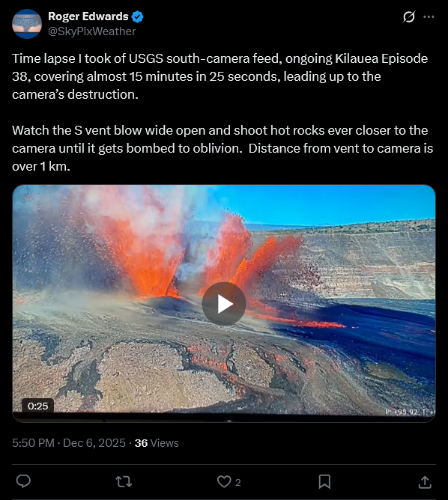Like the post with heart icon
The height and width of the screenshot is (500, 448).
(224, 481)
